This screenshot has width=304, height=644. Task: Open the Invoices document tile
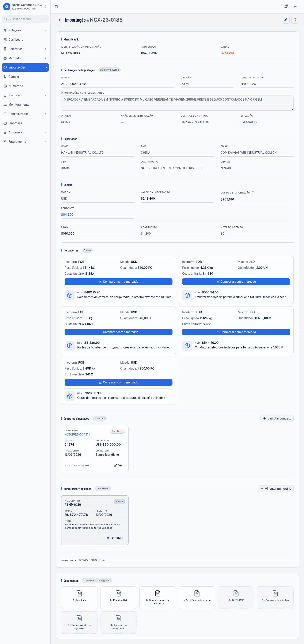79,597
